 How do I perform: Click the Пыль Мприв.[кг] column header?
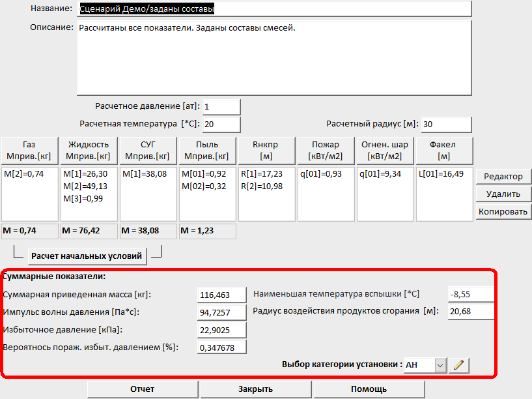point(207,151)
